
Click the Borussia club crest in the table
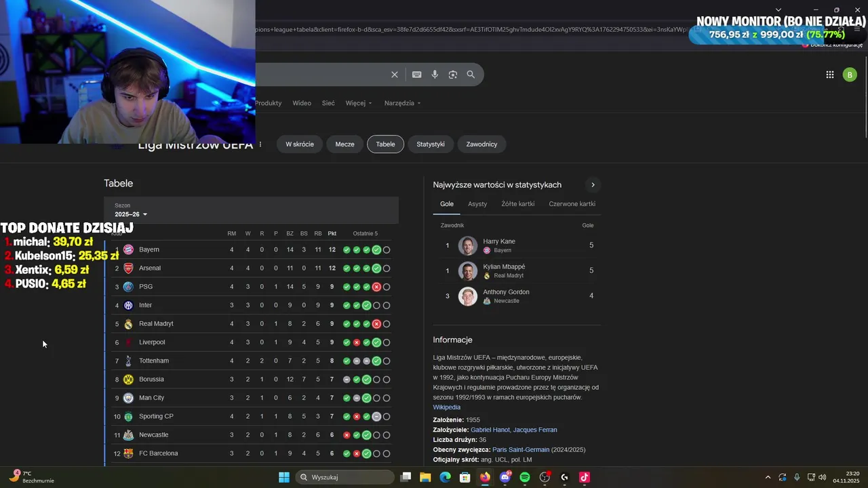tap(128, 380)
